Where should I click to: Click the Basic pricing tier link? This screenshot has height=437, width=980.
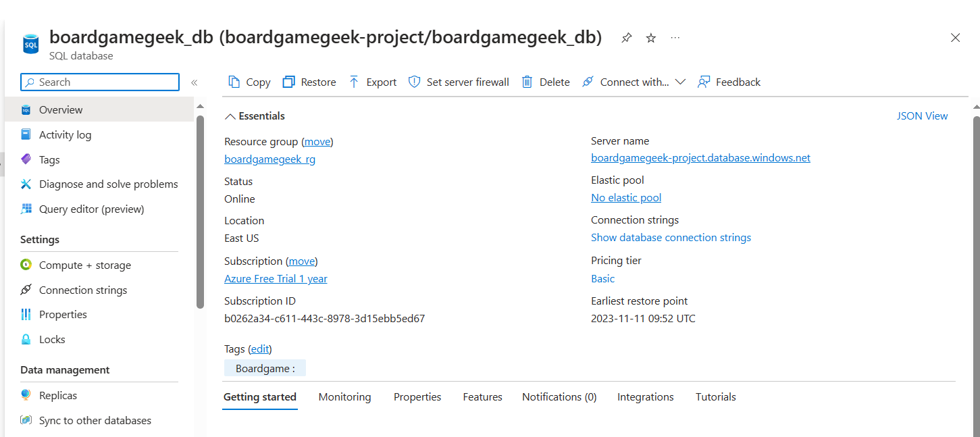tap(602, 278)
